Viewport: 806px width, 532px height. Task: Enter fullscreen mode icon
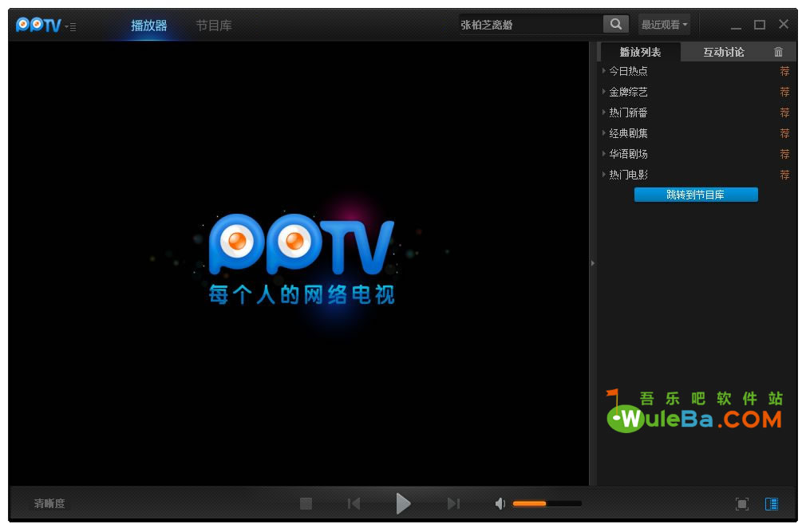click(x=741, y=504)
